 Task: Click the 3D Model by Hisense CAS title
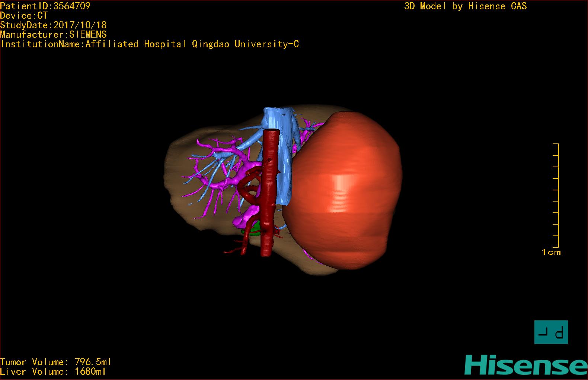pos(465,6)
